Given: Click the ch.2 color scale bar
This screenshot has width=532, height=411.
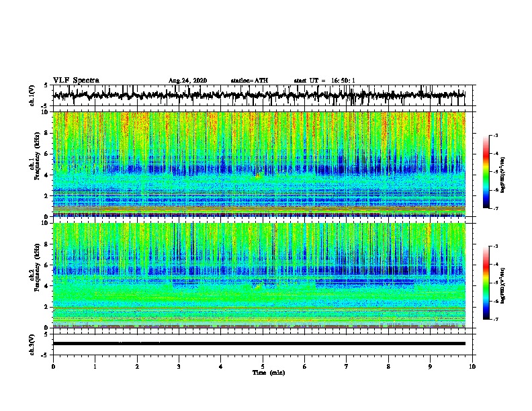Looking at the screenshot, I should 486,283.
